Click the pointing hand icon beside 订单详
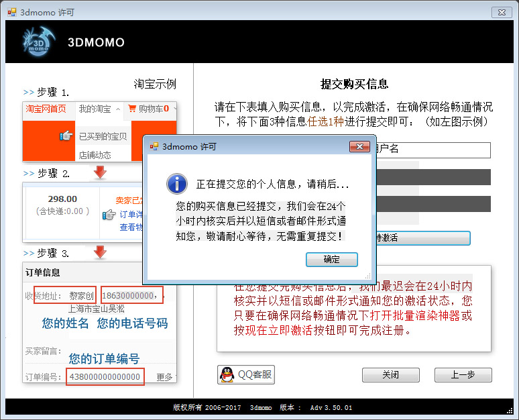519x420 pixels. tap(109, 215)
